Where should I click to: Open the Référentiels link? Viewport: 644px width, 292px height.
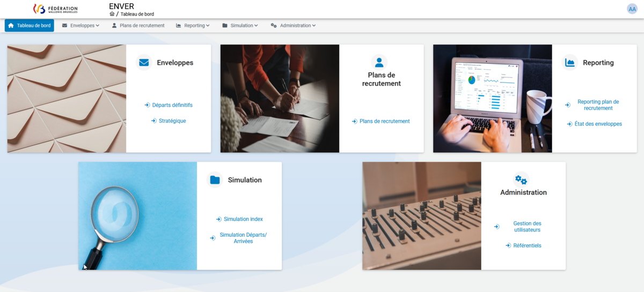(x=527, y=245)
